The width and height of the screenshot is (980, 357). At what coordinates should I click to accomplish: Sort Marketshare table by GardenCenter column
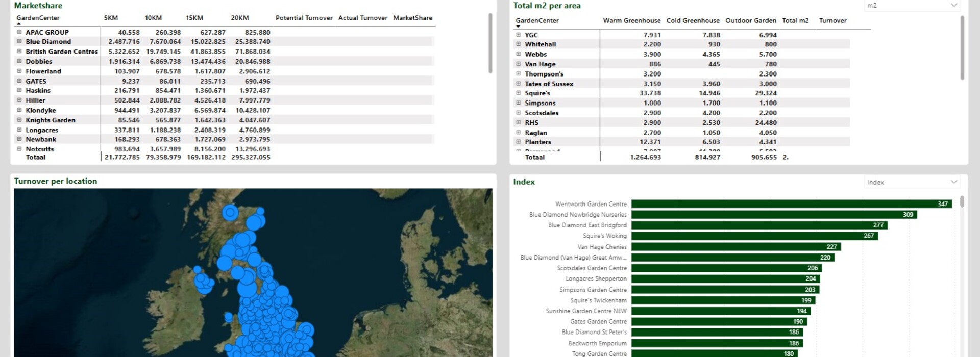point(38,18)
